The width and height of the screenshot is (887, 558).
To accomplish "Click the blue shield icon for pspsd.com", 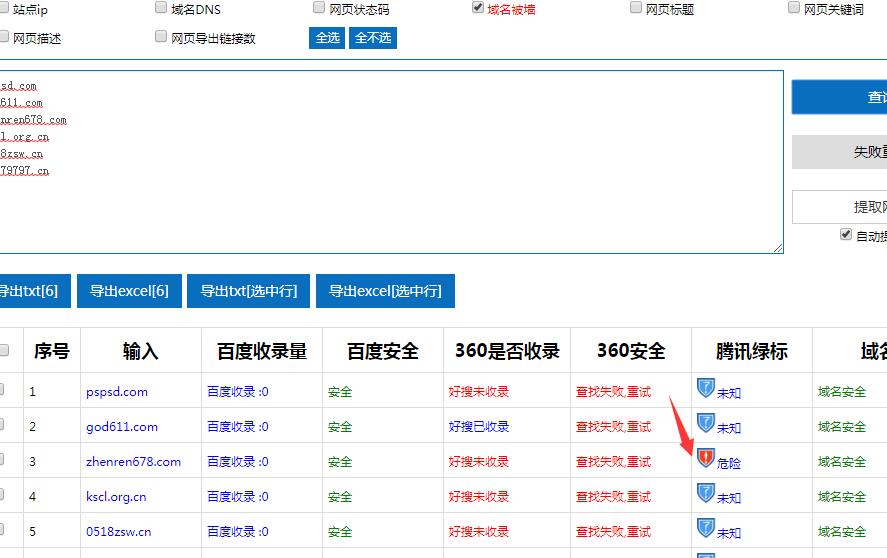I will tap(706, 388).
